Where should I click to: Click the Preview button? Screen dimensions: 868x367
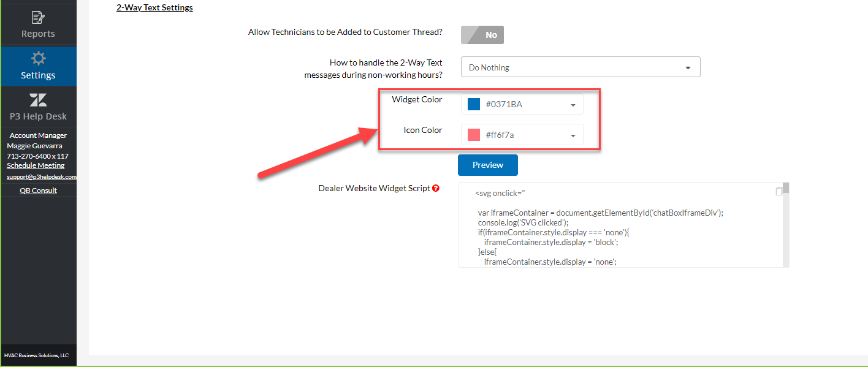pyautogui.click(x=487, y=165)
